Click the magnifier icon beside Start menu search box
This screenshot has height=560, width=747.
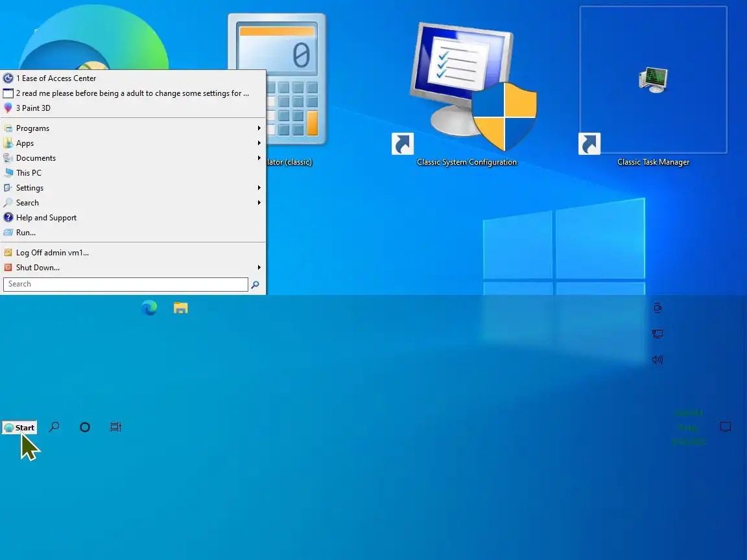click(255, 285)
